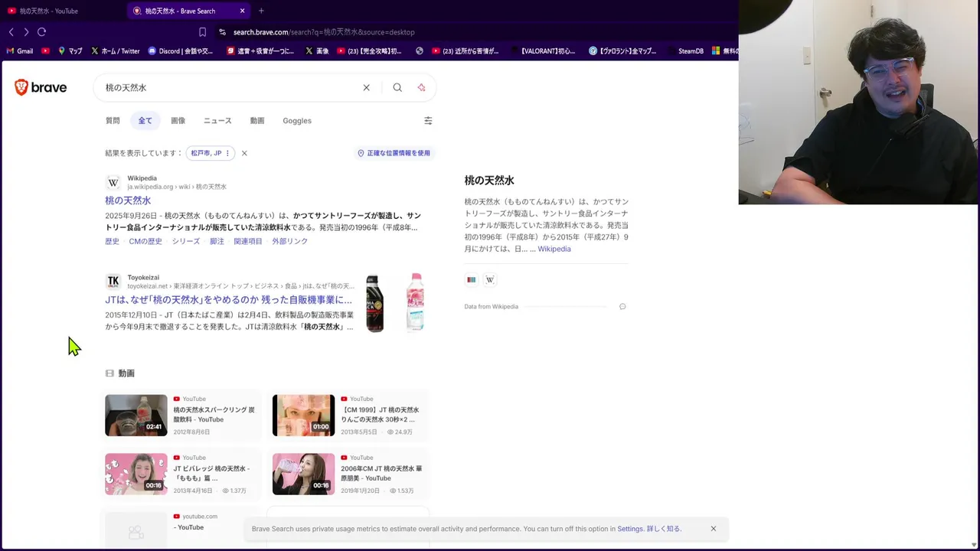The image size is (980, 551).
Task: Open the SteamDB bookmark
Action: pos(685,51)
